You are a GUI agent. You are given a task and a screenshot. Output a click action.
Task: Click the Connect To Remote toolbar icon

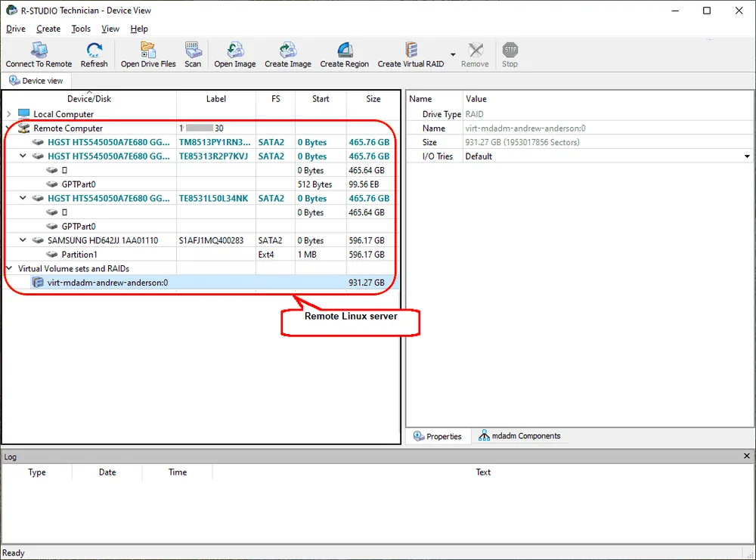(39, 50)
